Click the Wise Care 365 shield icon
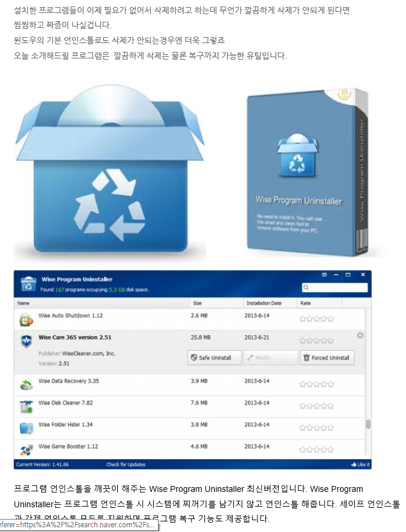Image resolution: width=406 pixels, height=532 pixels. (26, 342)
